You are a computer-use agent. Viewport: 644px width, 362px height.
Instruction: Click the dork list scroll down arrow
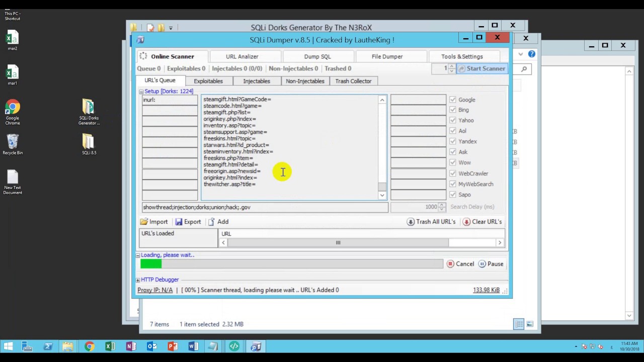pyautogui.click(x=382, y=195)
